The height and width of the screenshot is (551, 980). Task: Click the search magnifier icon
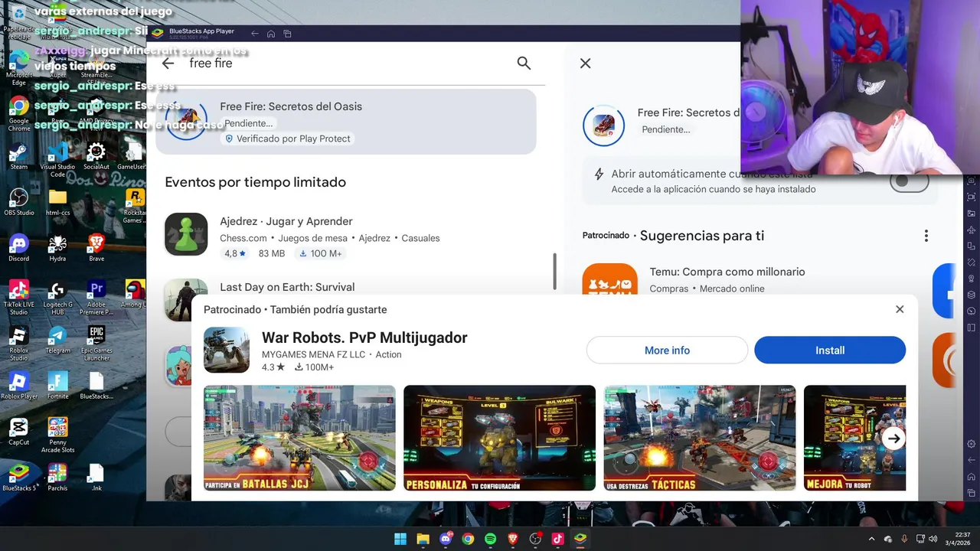(x=524, y=64)
